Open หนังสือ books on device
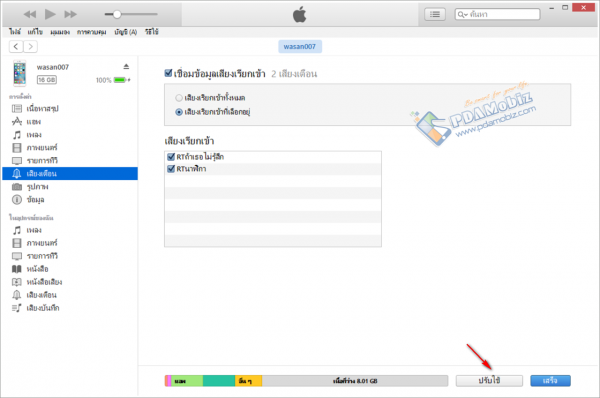This screenshot has height=398, width=600. pyautogui.click(x=69, y=269)
